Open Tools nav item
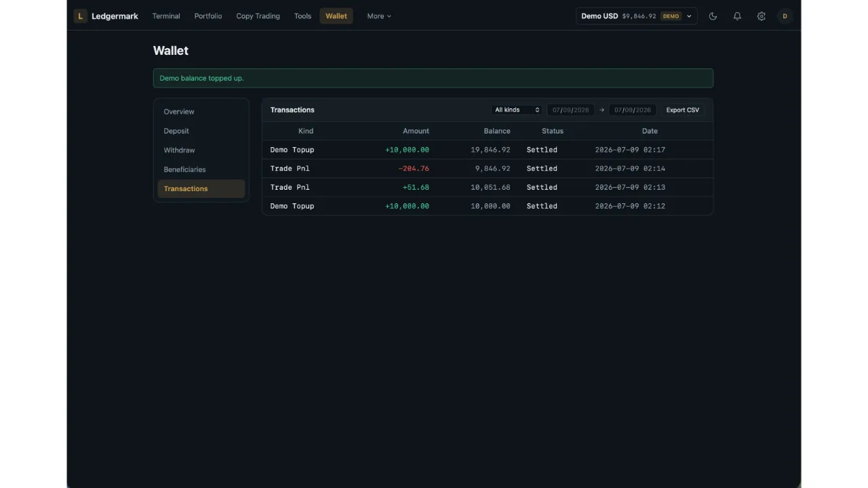Screen dimensions: 868x488 pos(302,16)
